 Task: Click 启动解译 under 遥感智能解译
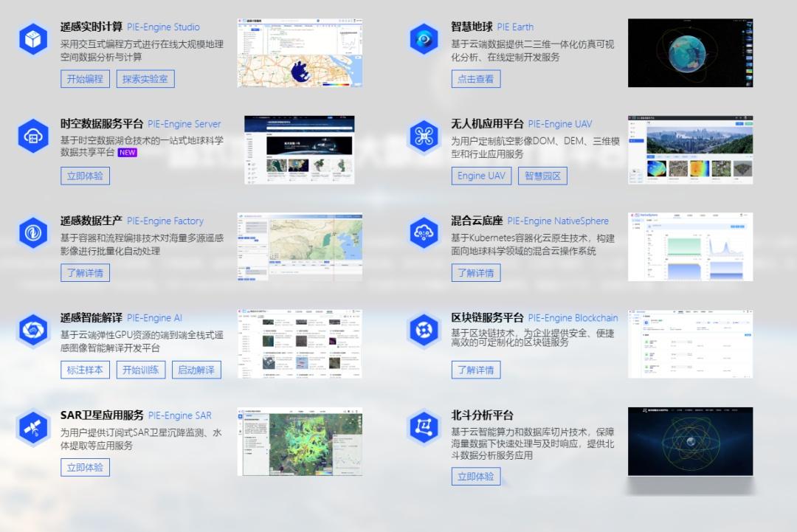[x=198, y=370]
